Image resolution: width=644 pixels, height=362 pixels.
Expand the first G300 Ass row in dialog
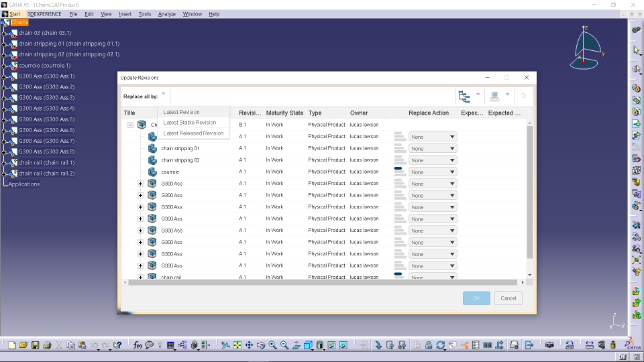click(140, 184)
